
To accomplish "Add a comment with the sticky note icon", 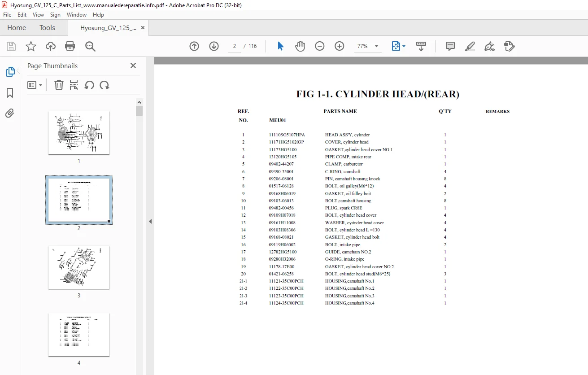I will point(450,46).
